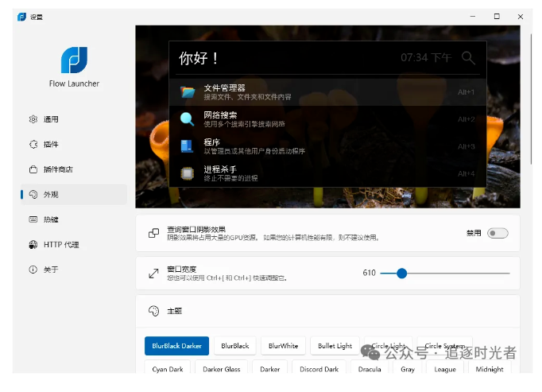Select the BlurBlack theme
The height and width of the screenshot is (392, 542).
(235, 346)
